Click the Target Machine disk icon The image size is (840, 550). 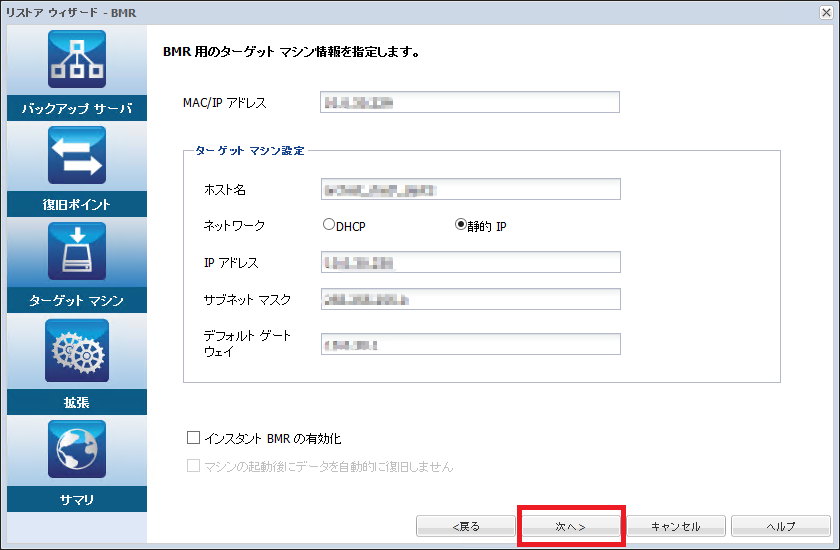(x=77, y=251)
